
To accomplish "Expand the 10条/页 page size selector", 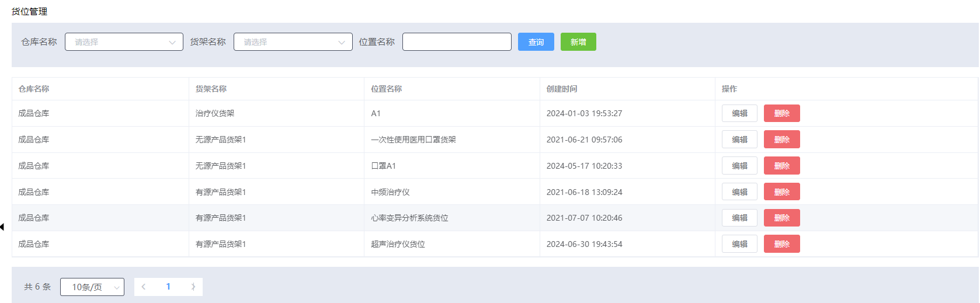I will click(92, 287).
